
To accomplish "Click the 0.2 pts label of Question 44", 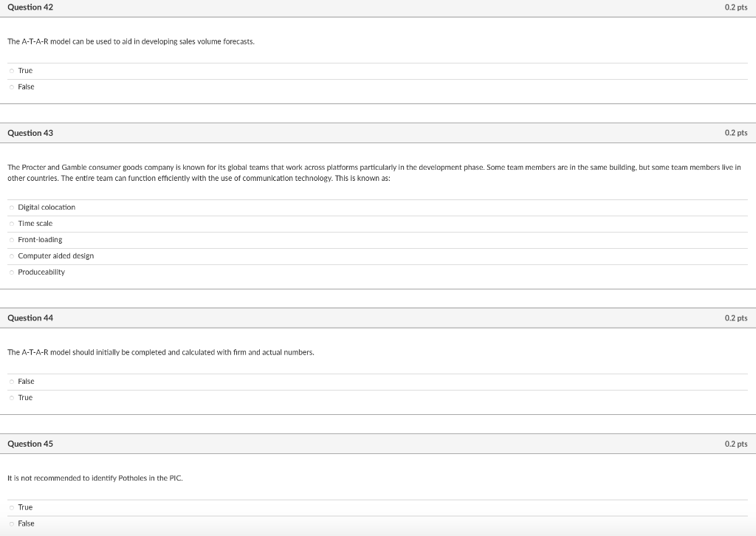I will [736, 318].
